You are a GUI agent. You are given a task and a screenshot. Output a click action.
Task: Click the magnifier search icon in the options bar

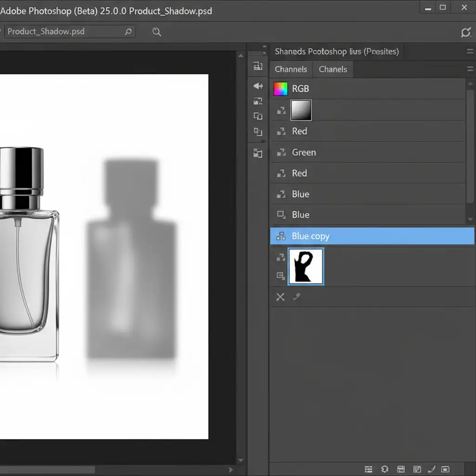[157, 32]
